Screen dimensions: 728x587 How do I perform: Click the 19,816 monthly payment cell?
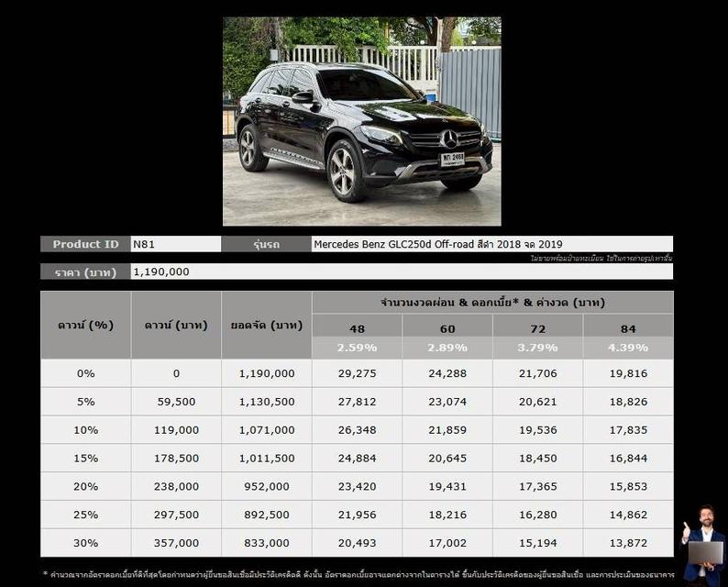628,373
